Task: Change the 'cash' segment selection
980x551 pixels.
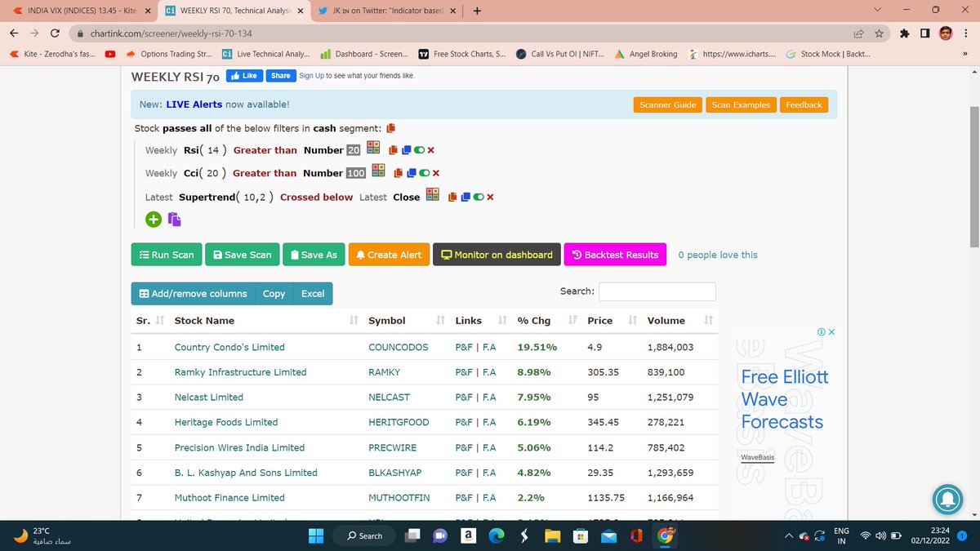Action: (326, 128)
